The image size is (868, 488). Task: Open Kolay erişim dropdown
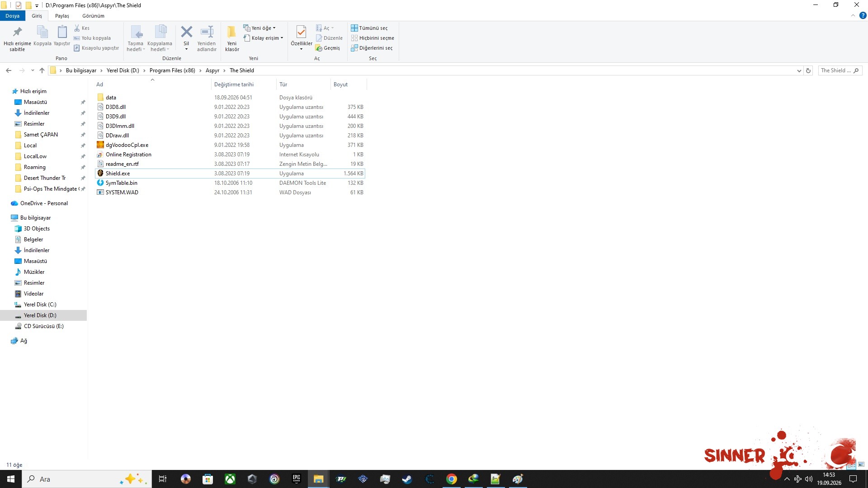263,38
